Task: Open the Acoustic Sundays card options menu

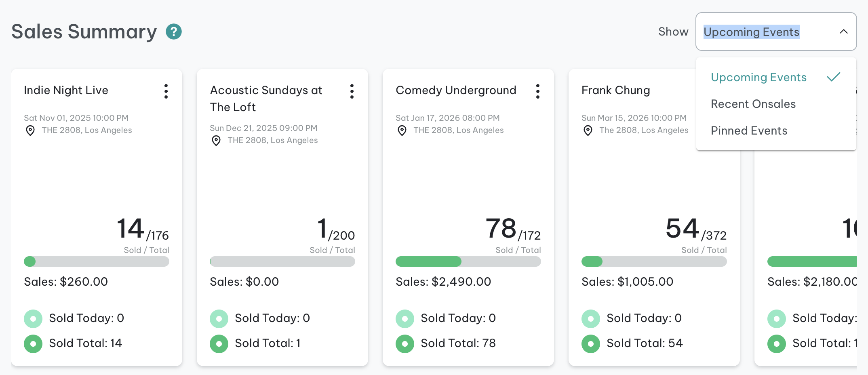Action: tap(352, 91)
